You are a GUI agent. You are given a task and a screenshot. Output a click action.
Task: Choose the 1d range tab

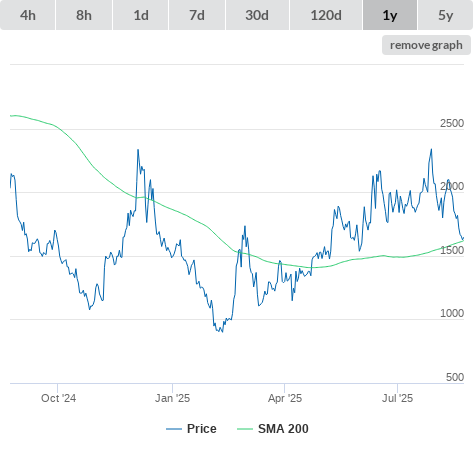point(141,15)
